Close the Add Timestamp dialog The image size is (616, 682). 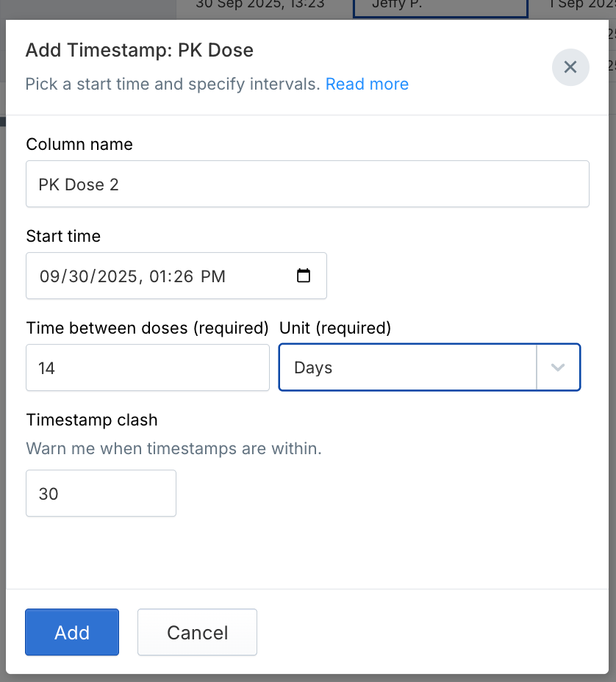pyautogui.click(x=570, y=68)
